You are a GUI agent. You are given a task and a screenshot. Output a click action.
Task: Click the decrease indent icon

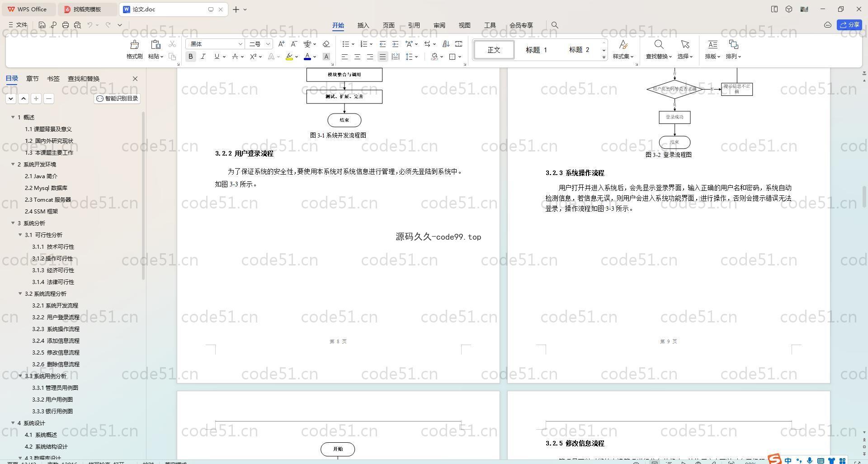(382, 44)
